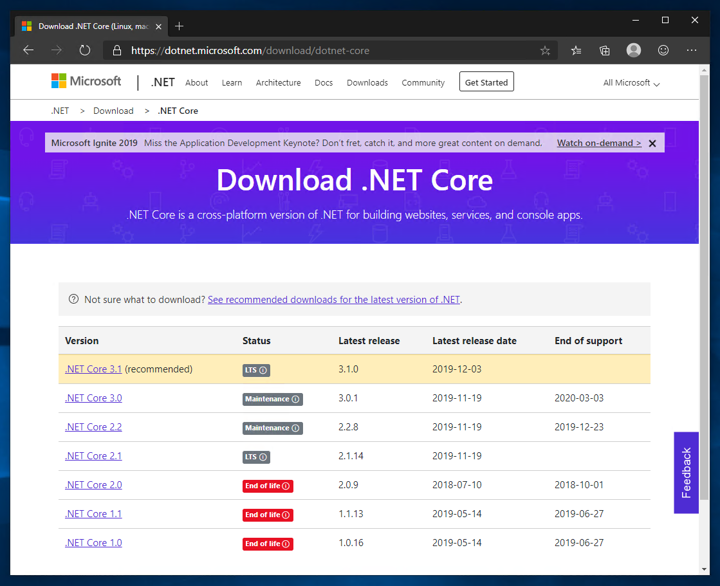Click the .NET breadcrumb link
The height and width of the screenshot is (586, 720).
(60, 111)
